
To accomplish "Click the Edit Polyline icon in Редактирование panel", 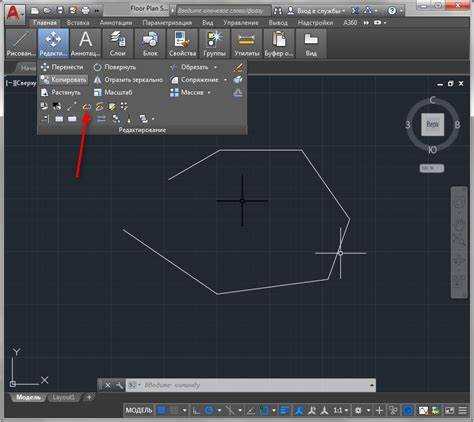I will pyautogui.click(x=87, y=107).
